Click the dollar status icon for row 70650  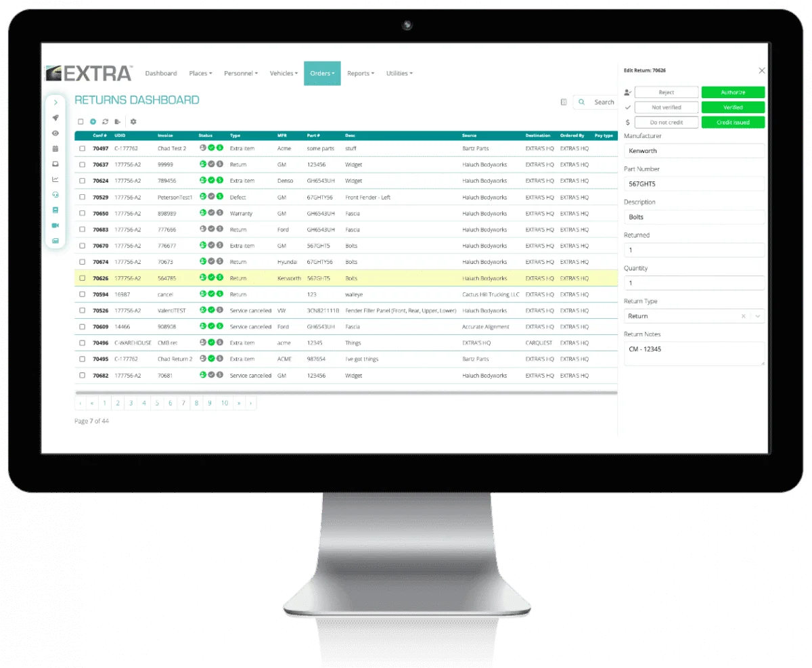pyautogui.click(x=220, y=213)
